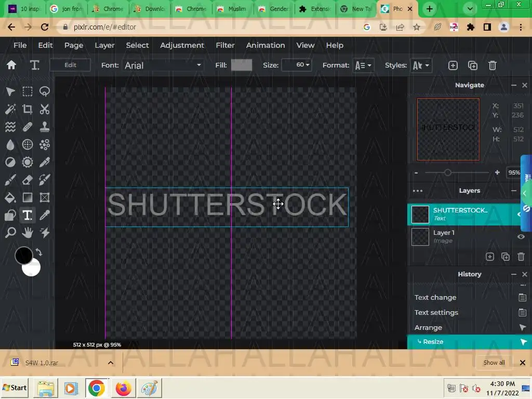532x399 pixels.
Task: Select the Color picker eyedropper tool
Action: (45, 215)
